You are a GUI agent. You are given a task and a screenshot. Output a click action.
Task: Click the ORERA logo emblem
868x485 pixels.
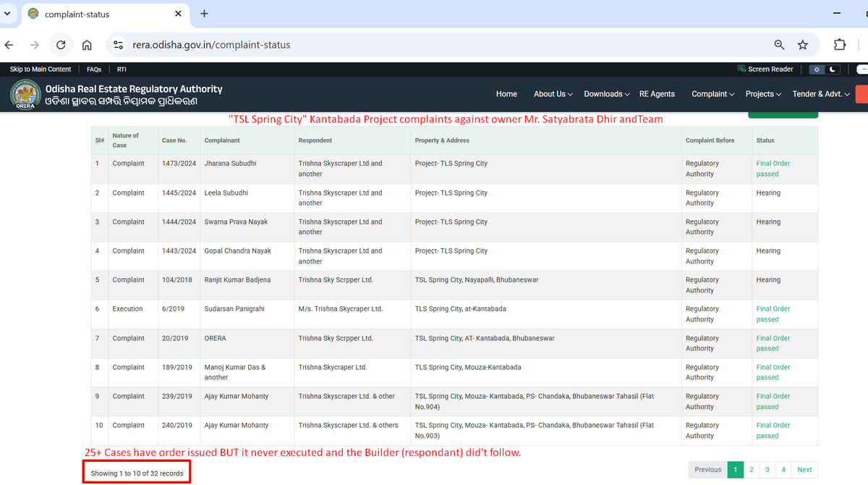tap(25, 95)
